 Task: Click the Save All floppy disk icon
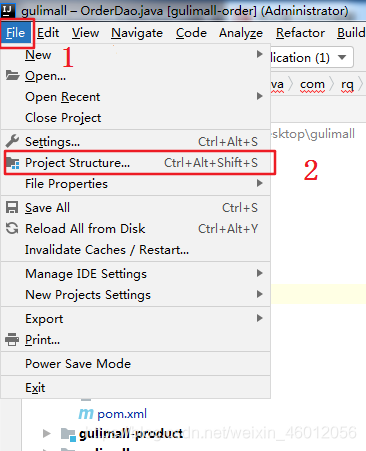[12, 207]
